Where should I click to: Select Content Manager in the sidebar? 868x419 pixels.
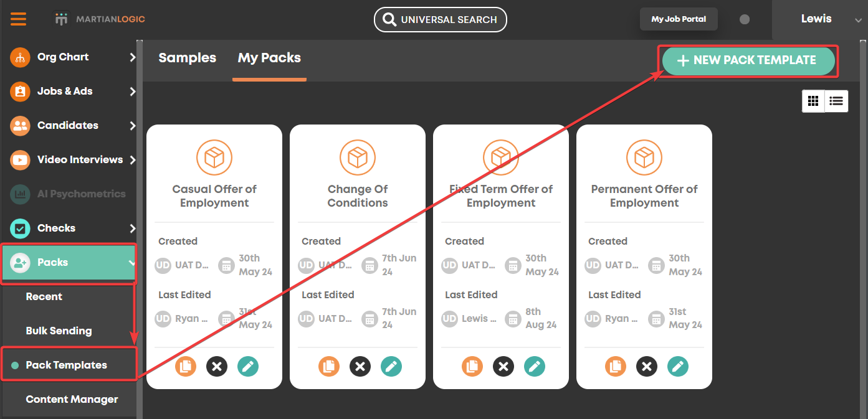point(72,400)
